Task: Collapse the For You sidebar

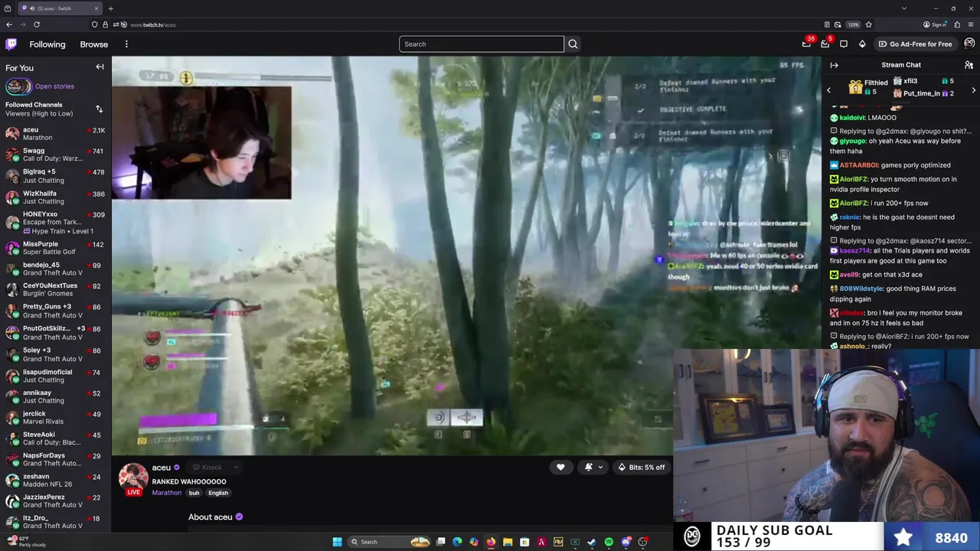Action: (100, 67)
